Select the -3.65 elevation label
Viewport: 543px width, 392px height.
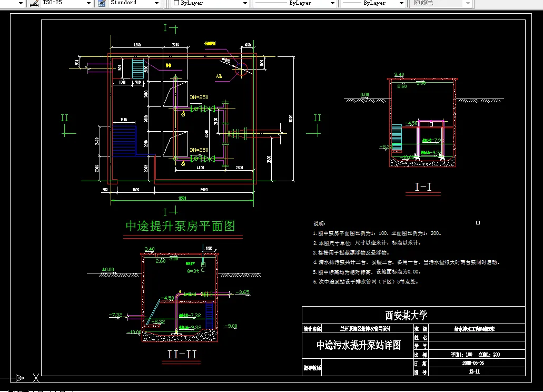(242, 292)
